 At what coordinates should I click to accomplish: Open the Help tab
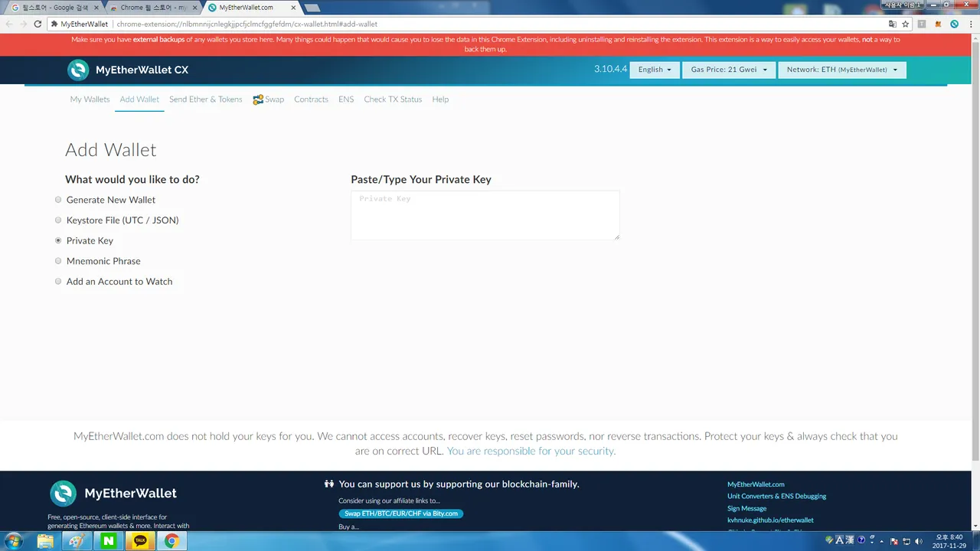tap(440, 99)
